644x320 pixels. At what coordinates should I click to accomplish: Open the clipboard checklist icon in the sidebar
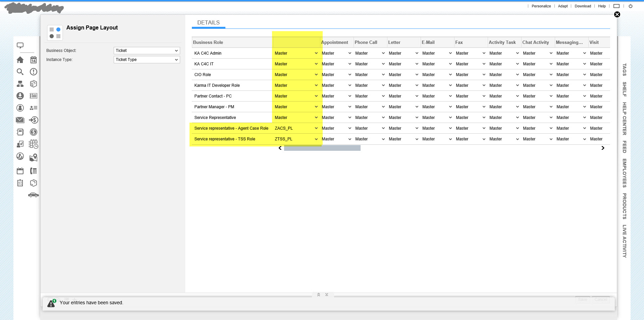coord(20,183)
